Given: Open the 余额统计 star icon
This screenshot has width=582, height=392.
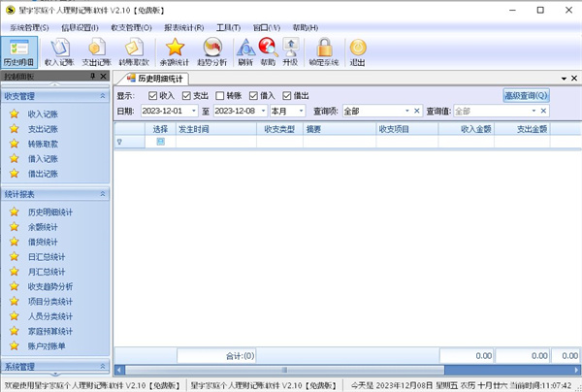Looking at the screenshot, I should point(175,51).
